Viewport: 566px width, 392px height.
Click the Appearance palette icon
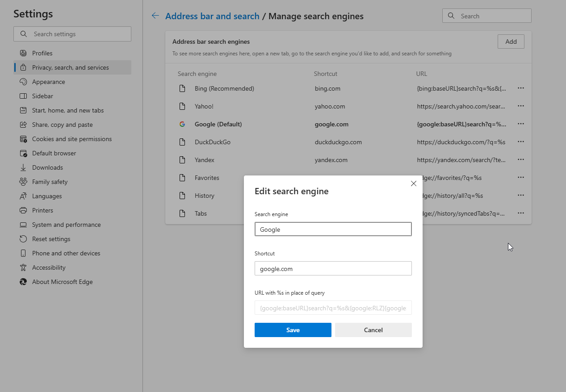23,82
